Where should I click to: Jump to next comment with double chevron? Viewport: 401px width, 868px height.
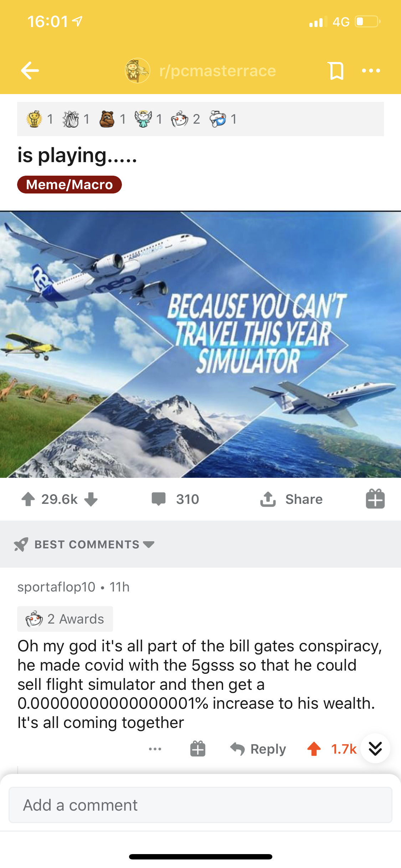click(x=375, y=748)
